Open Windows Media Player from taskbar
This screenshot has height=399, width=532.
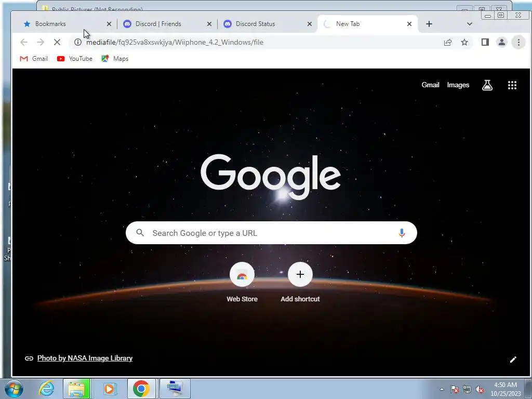click(x=109, y=389)
